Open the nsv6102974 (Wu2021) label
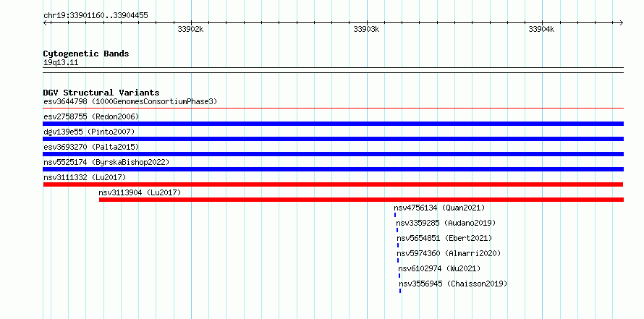 click(x=439, y=268)
